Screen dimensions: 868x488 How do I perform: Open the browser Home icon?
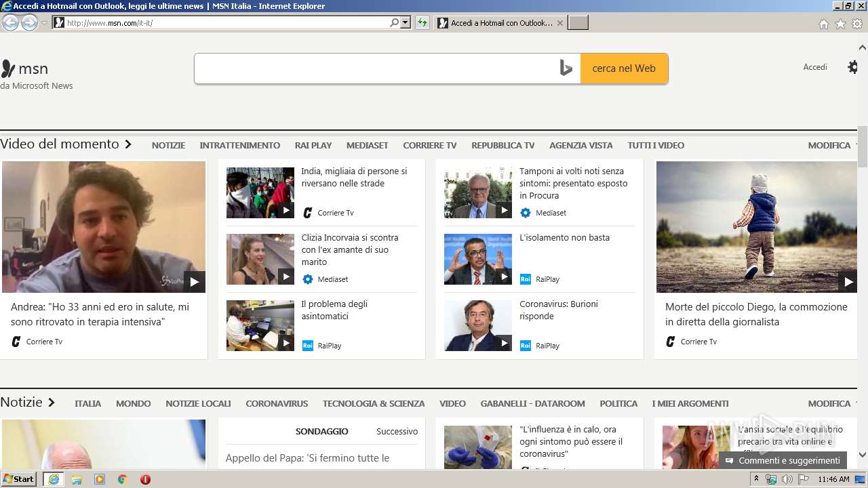(x=823, y=24)
